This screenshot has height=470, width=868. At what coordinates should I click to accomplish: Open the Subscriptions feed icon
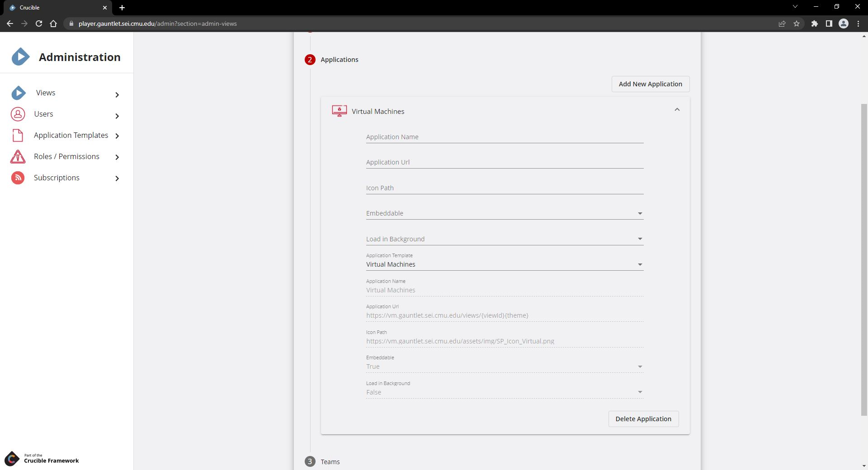pos(18,178)
